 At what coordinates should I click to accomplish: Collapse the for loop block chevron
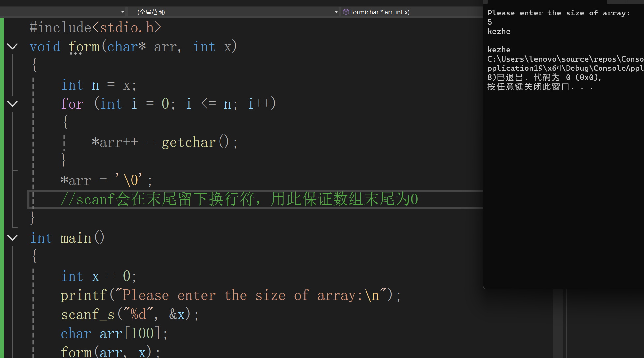[13, 104]
